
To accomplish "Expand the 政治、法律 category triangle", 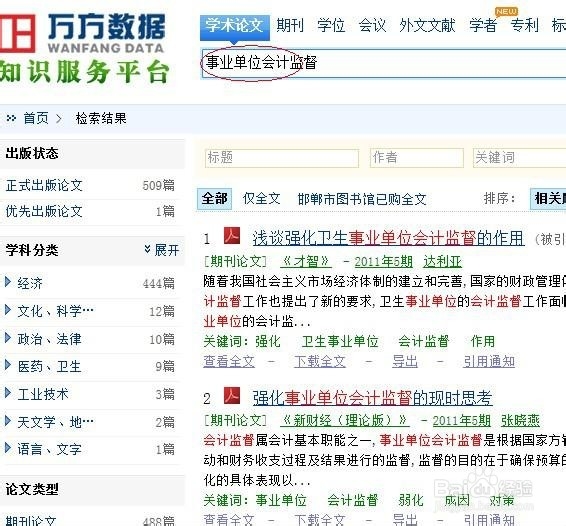I will pyautogui.click(x=8, y=338).
